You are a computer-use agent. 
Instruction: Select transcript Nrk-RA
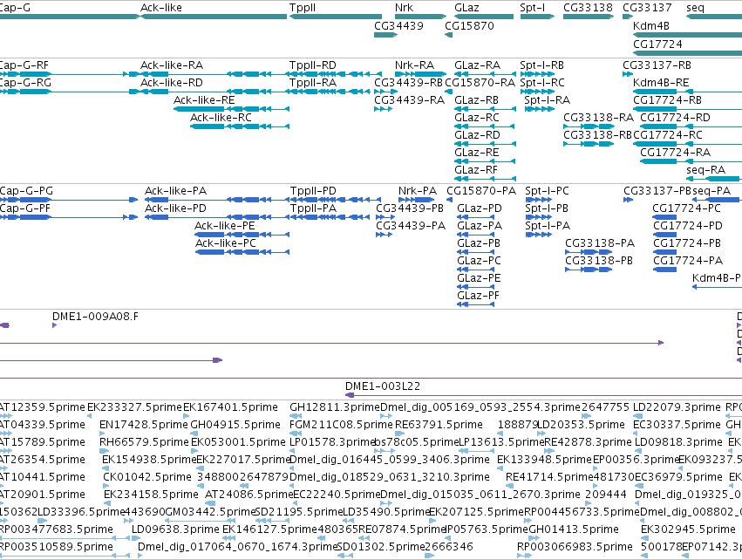(414, 65)
